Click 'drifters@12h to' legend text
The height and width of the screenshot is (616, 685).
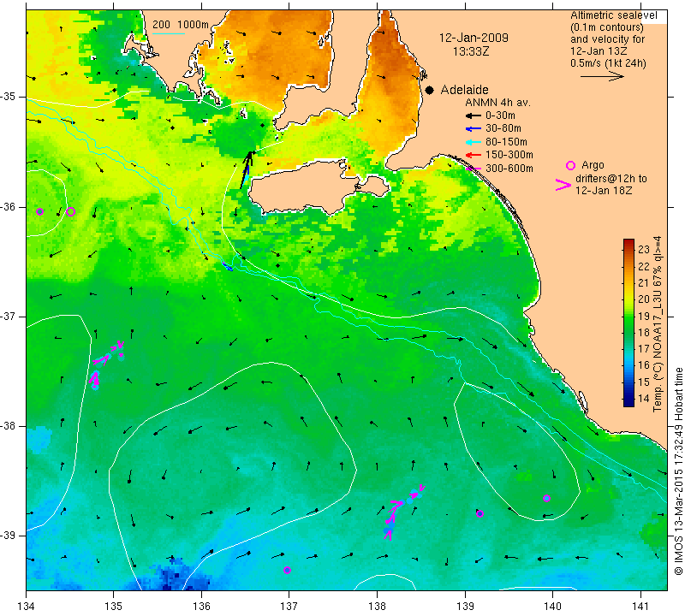click(611, 179)
